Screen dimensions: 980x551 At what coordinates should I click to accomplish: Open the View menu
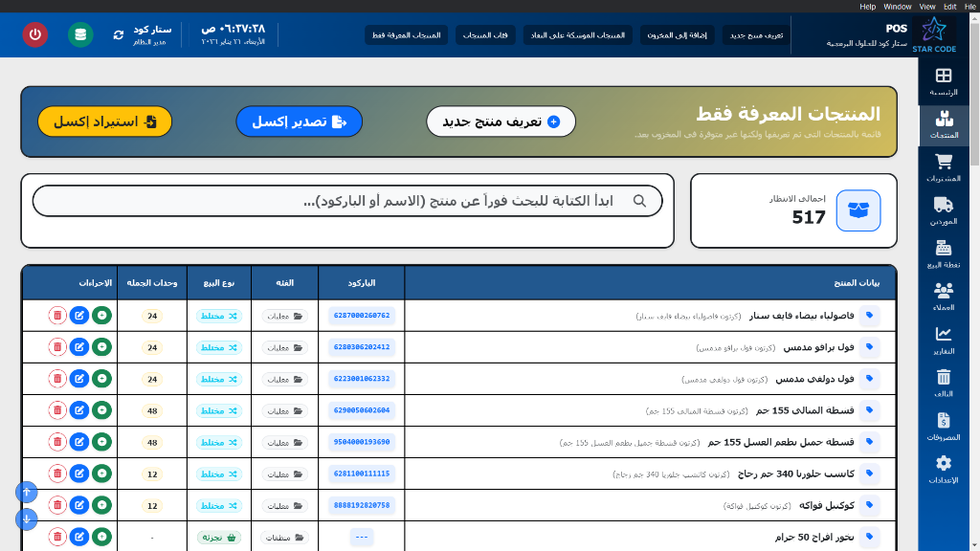tap(926, 6)
